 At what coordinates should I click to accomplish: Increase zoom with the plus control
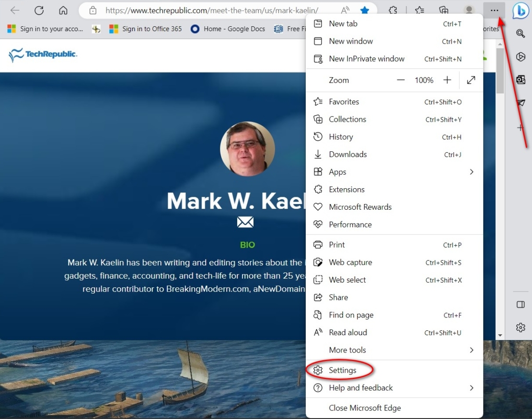tap(447, 80)
